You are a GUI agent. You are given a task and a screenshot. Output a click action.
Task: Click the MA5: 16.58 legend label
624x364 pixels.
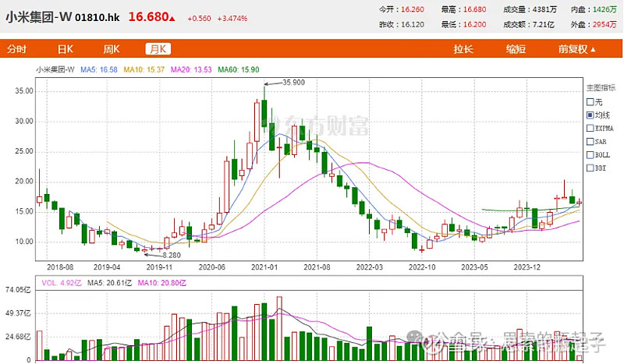point(99,69)
